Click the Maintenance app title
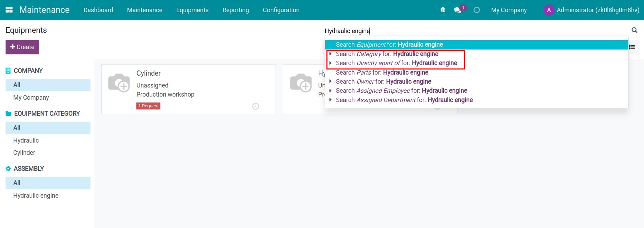 (45, 10)
